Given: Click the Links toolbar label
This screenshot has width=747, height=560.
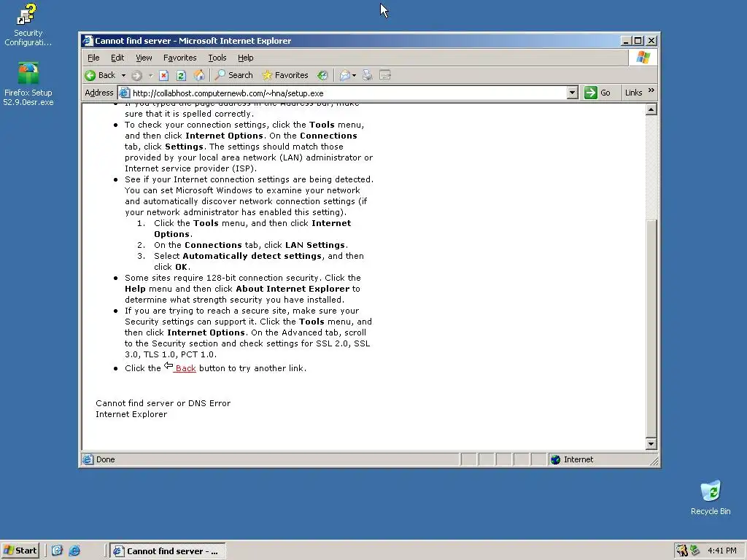Looking at the screenshot, I should click(633, 93).
